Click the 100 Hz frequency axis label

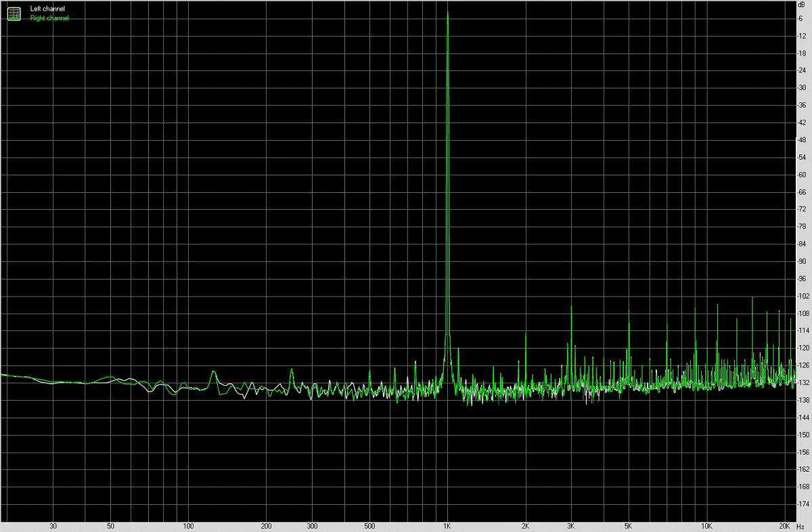[x=188, y=526]
